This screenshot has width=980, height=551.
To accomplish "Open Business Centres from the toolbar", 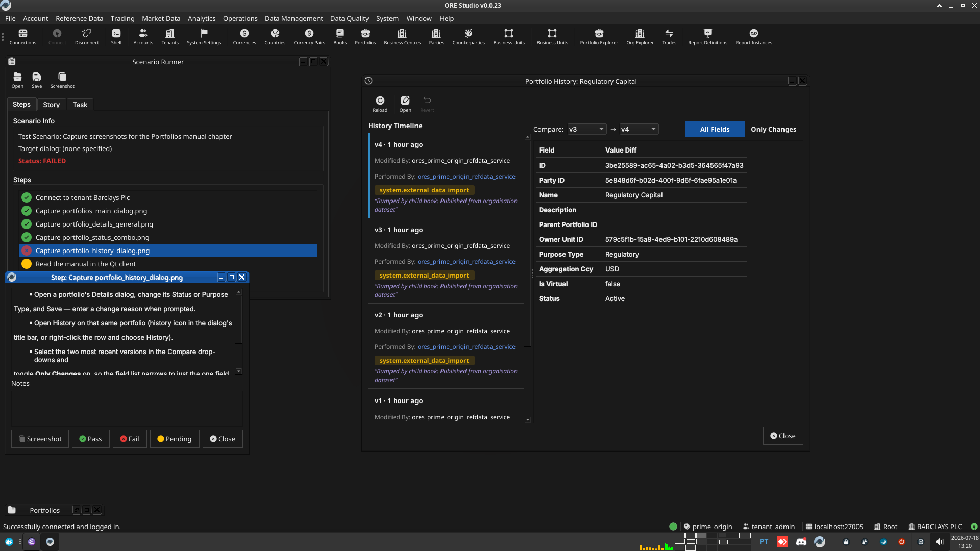I will (402, 36).
